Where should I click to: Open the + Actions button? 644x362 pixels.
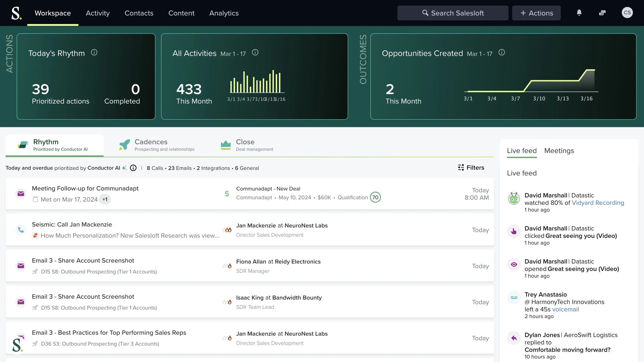(536, 13)
